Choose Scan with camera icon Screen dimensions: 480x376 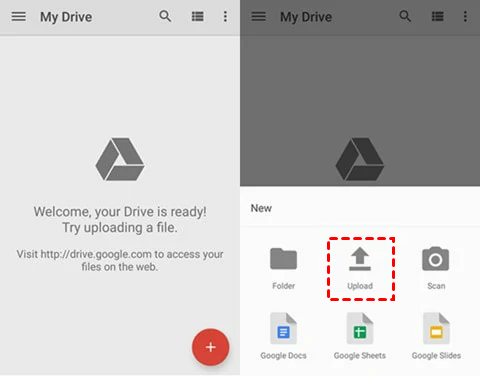[x=436, y=268]
